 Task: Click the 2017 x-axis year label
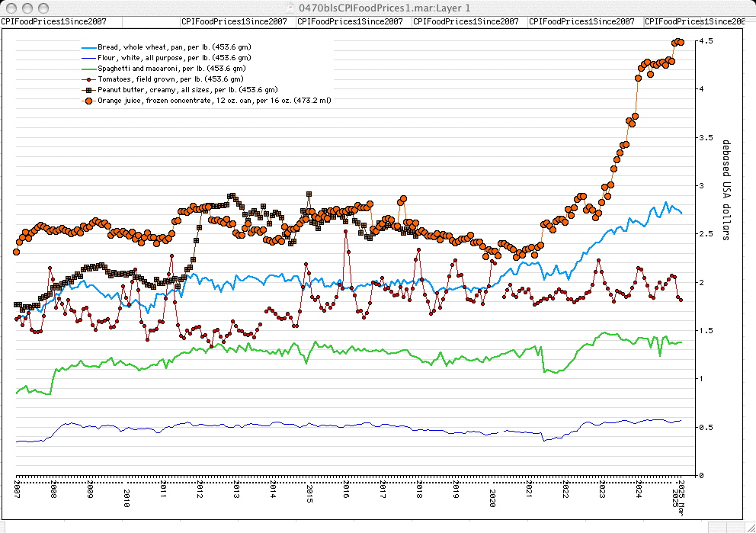tap(383, 489)
